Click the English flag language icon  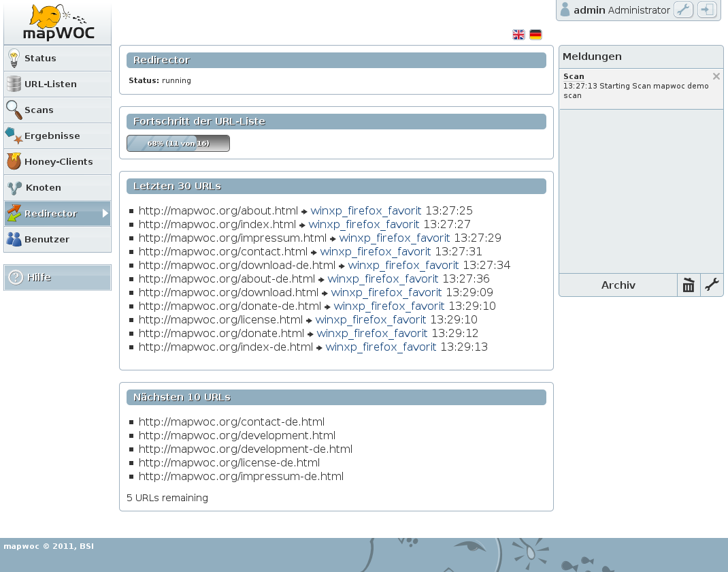pyautogui.click(x=518, y=35)
